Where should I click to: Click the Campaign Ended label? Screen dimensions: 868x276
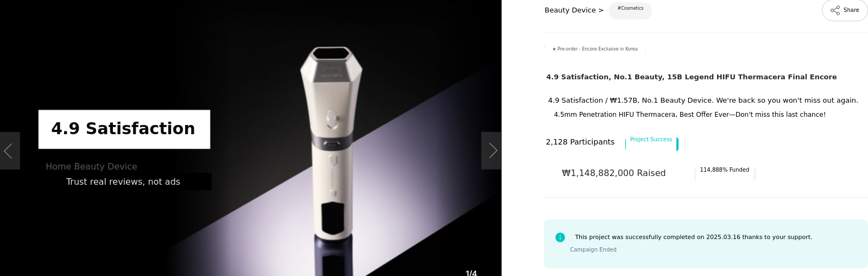(x=593, y=250)
